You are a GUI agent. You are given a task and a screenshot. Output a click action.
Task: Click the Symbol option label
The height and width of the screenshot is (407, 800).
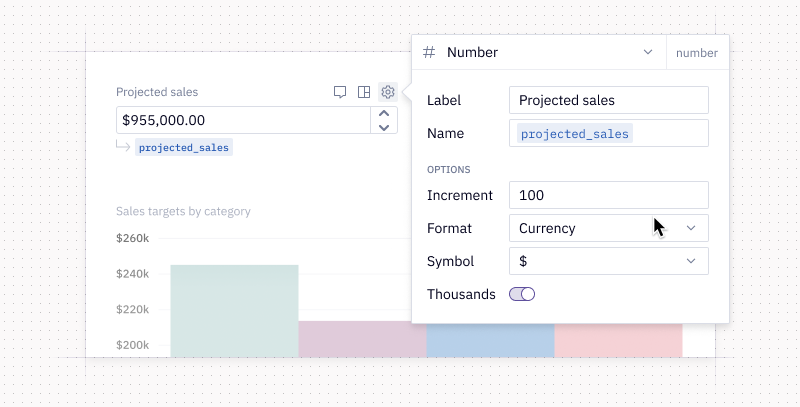pyautogui.click(x=451, y=261)
